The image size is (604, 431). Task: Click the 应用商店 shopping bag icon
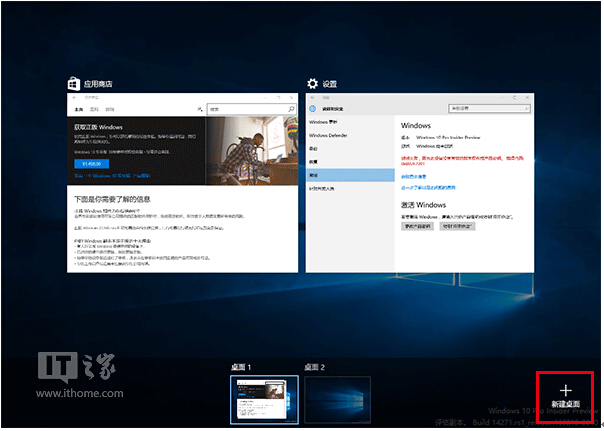[73, 84]
